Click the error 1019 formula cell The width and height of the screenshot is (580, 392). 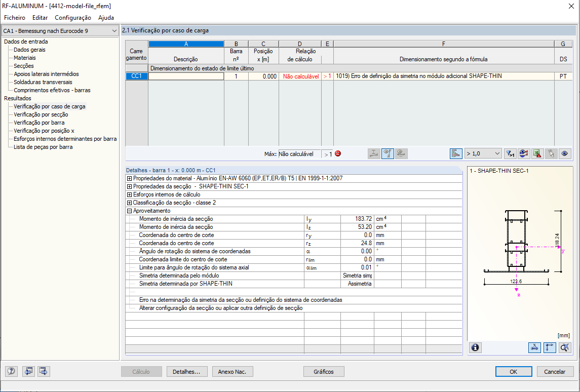tap(444, 76)
